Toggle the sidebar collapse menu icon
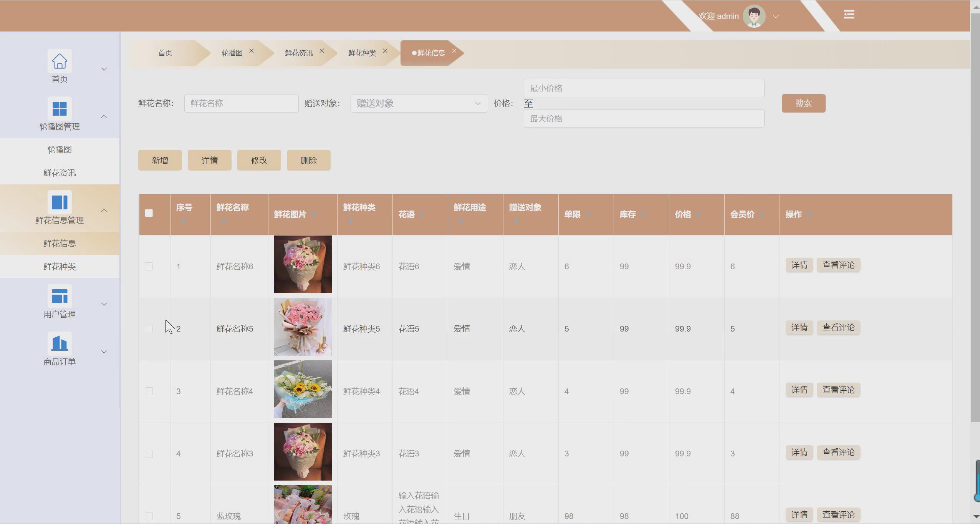 tap(849, 15)
